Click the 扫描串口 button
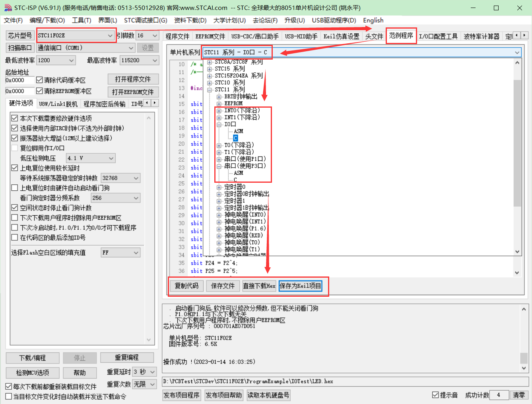The height and width of the screenshot is (404, 532). pyautogui.click(x=20, y=48)
